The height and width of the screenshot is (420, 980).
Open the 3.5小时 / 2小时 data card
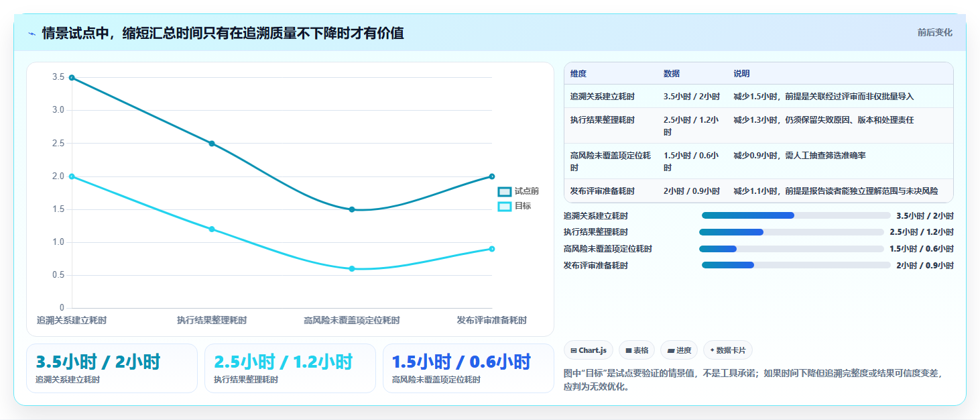[112, 368]
